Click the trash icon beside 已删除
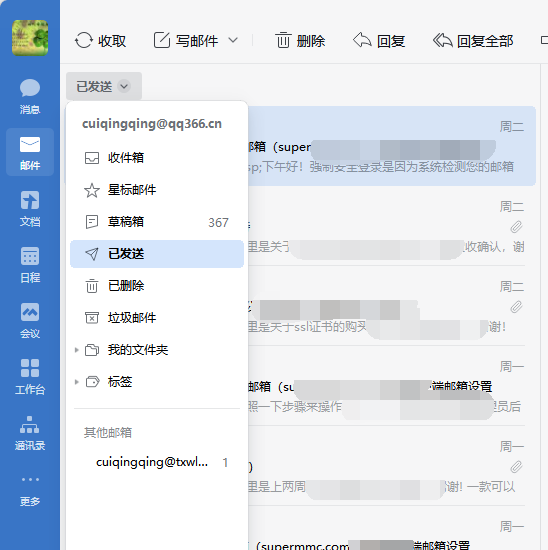 92,286
